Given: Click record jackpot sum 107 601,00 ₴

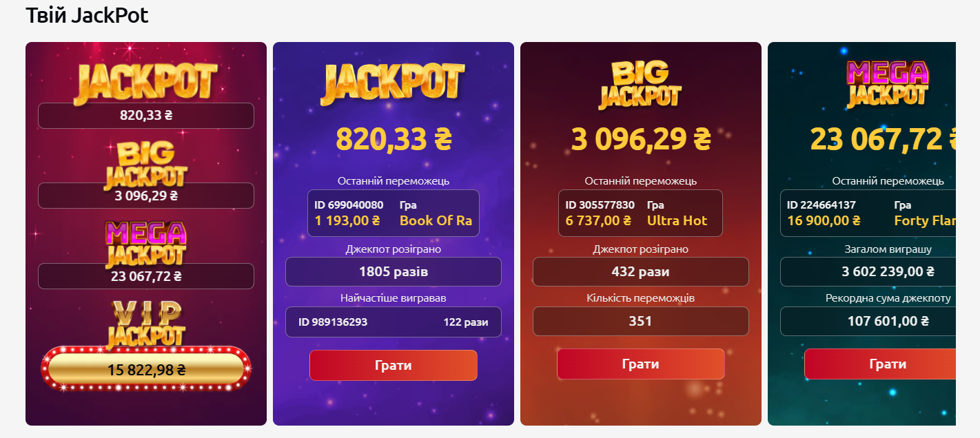Looking at the screenshot, I should [x=888, y=322].
